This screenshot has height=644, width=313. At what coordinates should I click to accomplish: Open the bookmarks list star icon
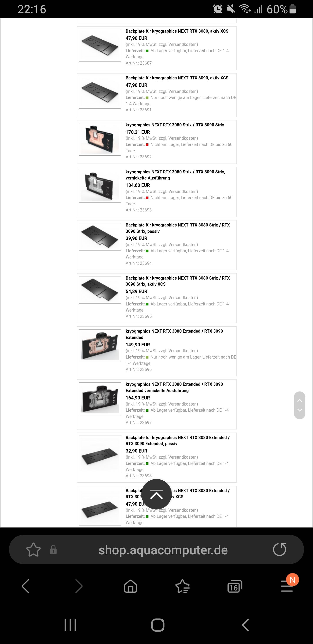[183, 586]
